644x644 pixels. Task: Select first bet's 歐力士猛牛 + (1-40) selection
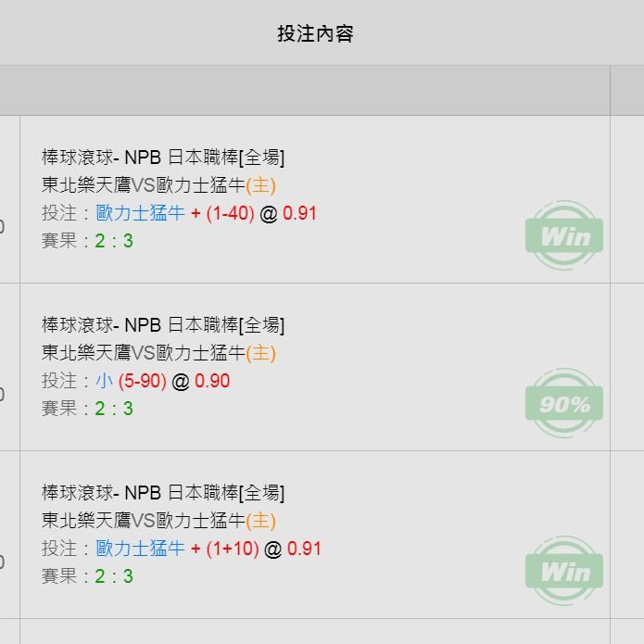[x=175, y=213]
